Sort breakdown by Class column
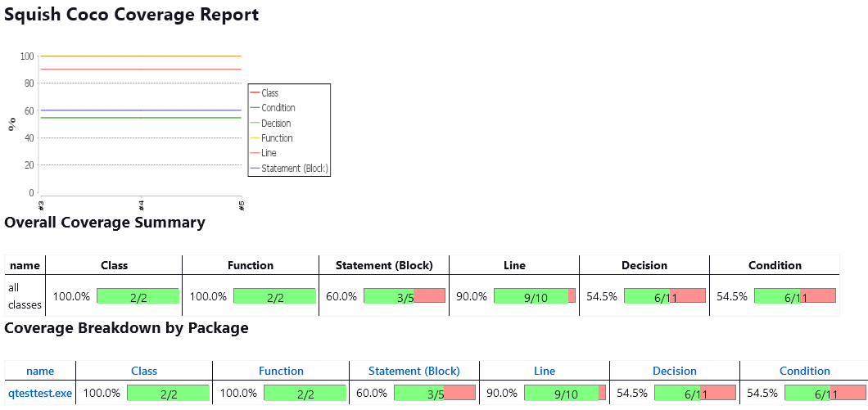Viewport: 868px width, 410px height. point(144,371)
